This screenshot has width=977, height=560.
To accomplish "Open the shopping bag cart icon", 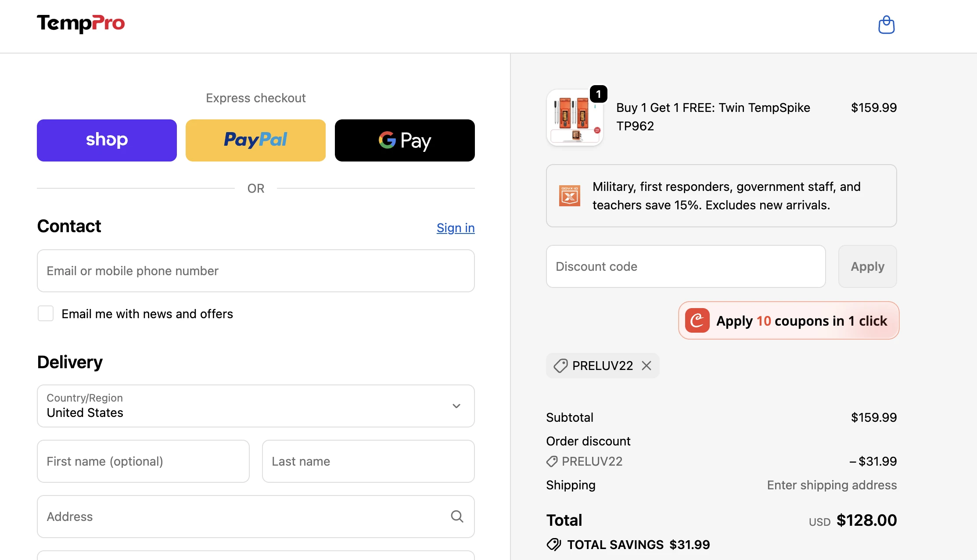I will (886, 25).
